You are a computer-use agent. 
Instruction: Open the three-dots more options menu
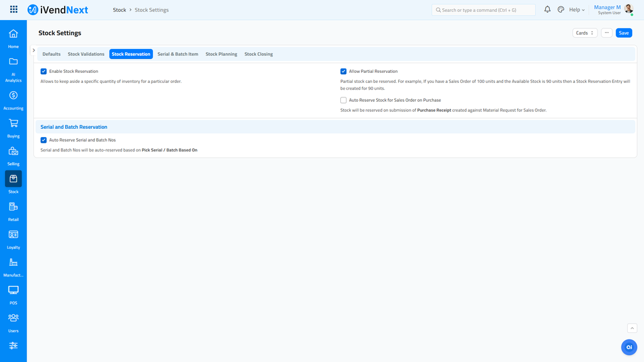(x=606, y=33)
